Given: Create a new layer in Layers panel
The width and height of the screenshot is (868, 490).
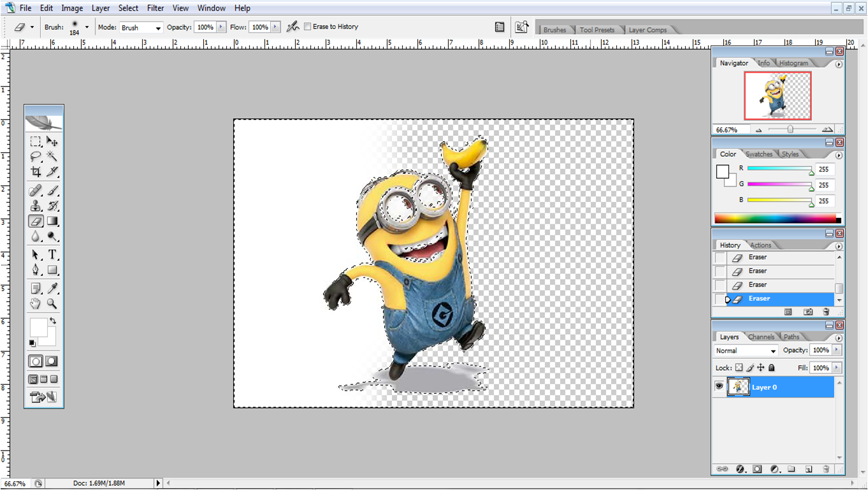Looking at the screenshot, I should tap(808, 469).
